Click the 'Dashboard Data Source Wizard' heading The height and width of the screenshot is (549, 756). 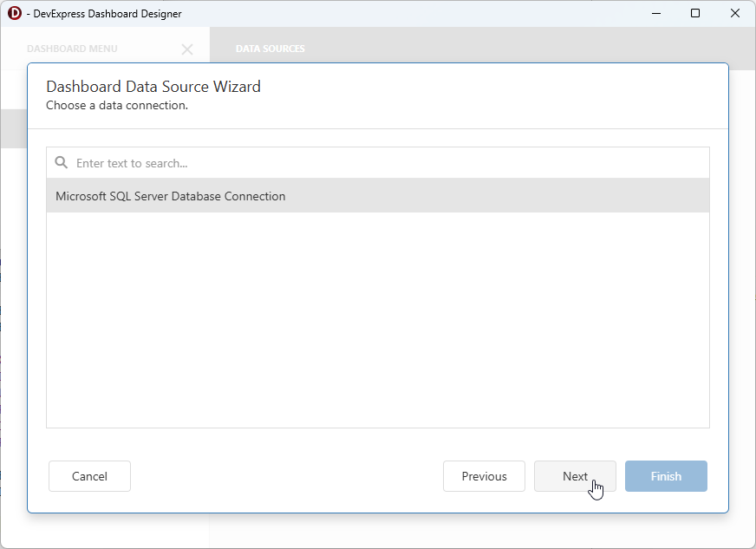coord(153,87)
